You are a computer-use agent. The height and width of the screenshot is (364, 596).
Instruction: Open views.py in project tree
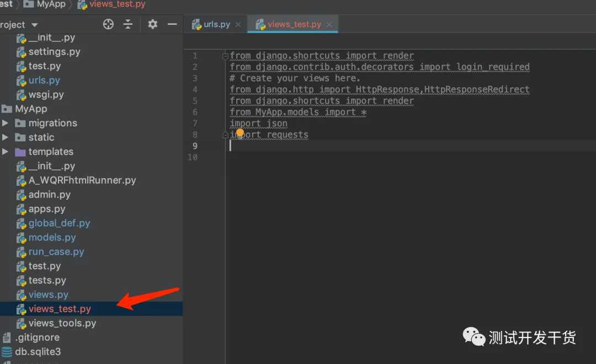tap(48, 295)
